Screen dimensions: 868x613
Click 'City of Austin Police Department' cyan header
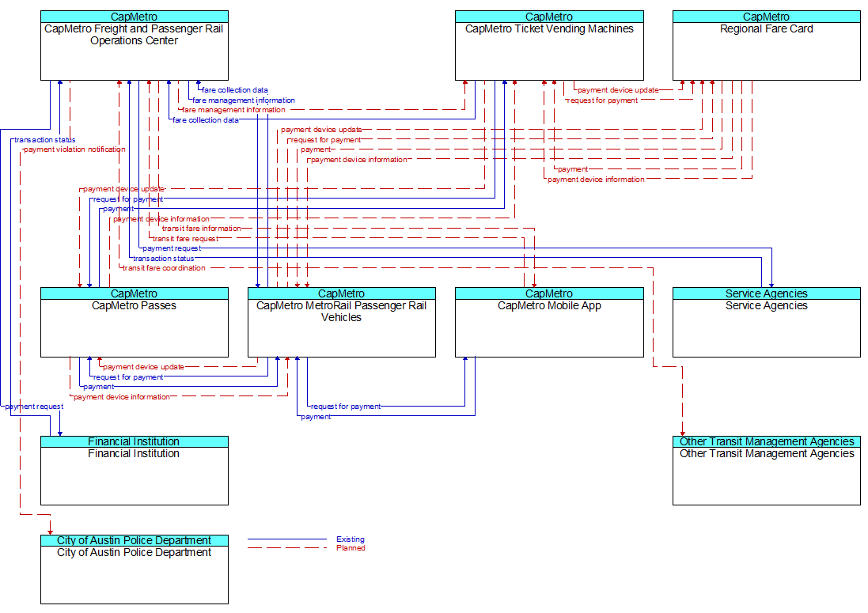(x=134, y=540)
